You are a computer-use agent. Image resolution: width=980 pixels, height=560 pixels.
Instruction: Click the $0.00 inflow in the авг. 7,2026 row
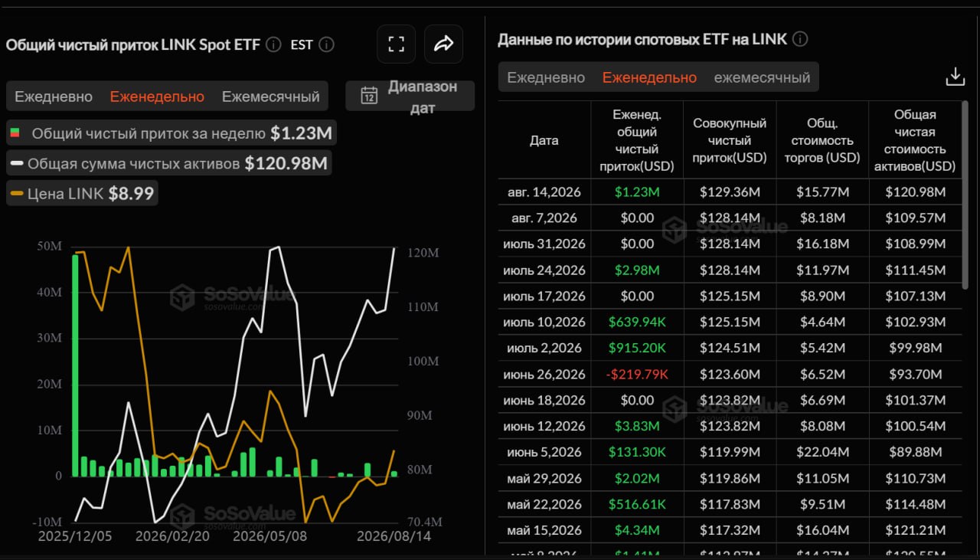pyautogui.click(x=637, y=218)
